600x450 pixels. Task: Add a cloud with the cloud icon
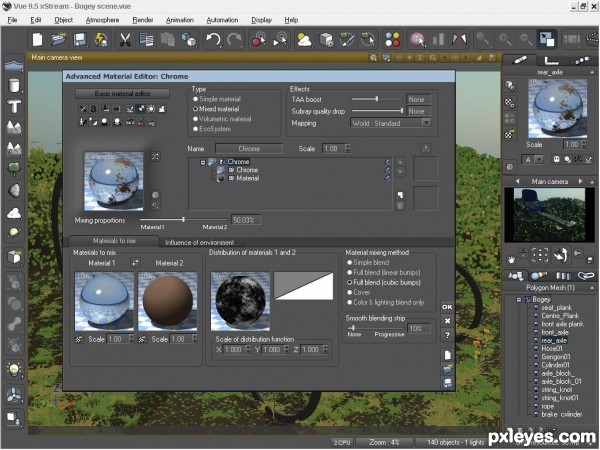click(15, 212)
